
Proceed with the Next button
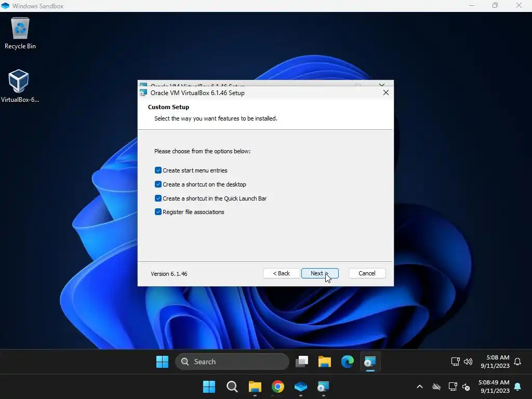pyautogui.click(x=320, y=273)
